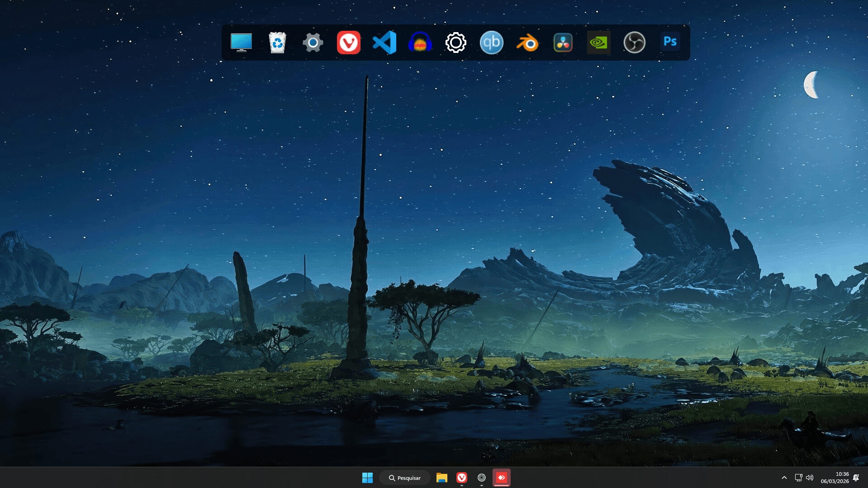Screen dimensions: 868x488
Task: Launch DaVinci Resolve from the dock
Action: pyautogui.click(x=563, y=43)
